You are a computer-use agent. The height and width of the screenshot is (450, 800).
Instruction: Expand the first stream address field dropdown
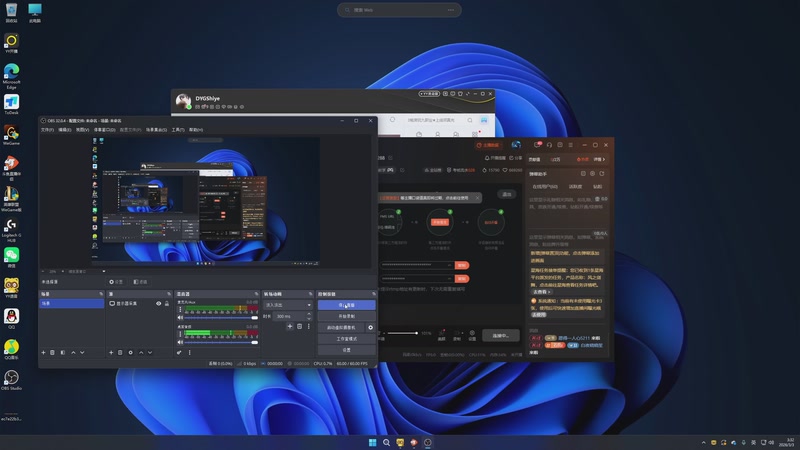[x=449, y=265]
